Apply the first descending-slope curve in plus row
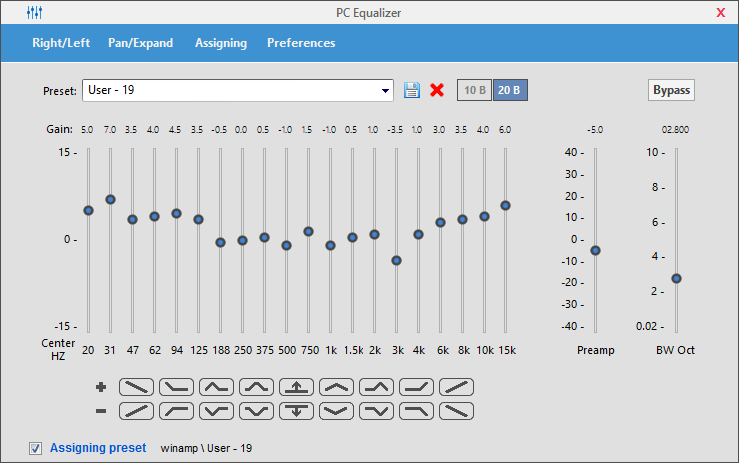 (x=136, y=387)
